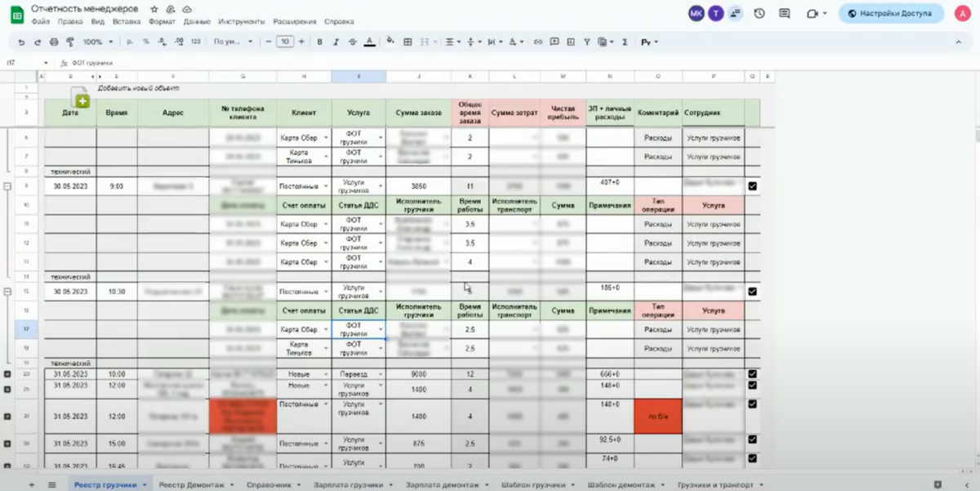Click the Настройки Доступа share button
This screenshot has height=491, width=980.
tap(891, 13)
